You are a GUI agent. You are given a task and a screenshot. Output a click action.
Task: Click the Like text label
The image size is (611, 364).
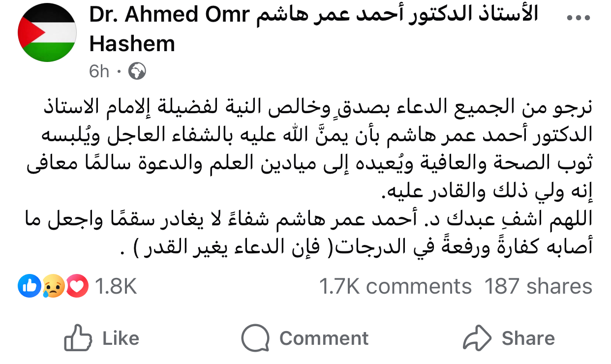point(121,338)
